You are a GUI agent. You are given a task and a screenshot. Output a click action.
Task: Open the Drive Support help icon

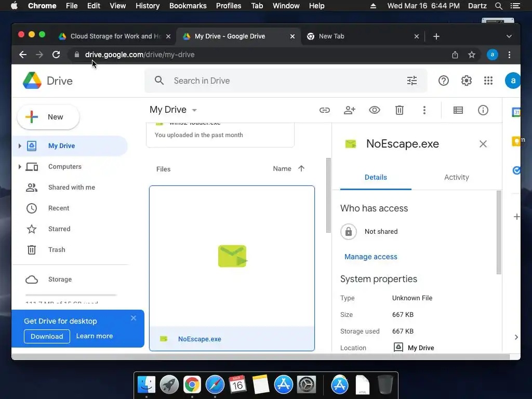[444, 81]
